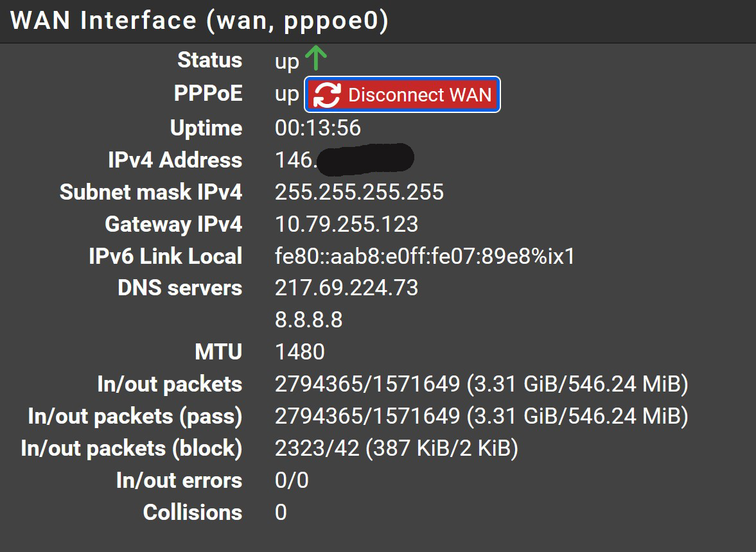756x552 pixels.
Task: Click the MTU value 1480
Action: [299, 352]
